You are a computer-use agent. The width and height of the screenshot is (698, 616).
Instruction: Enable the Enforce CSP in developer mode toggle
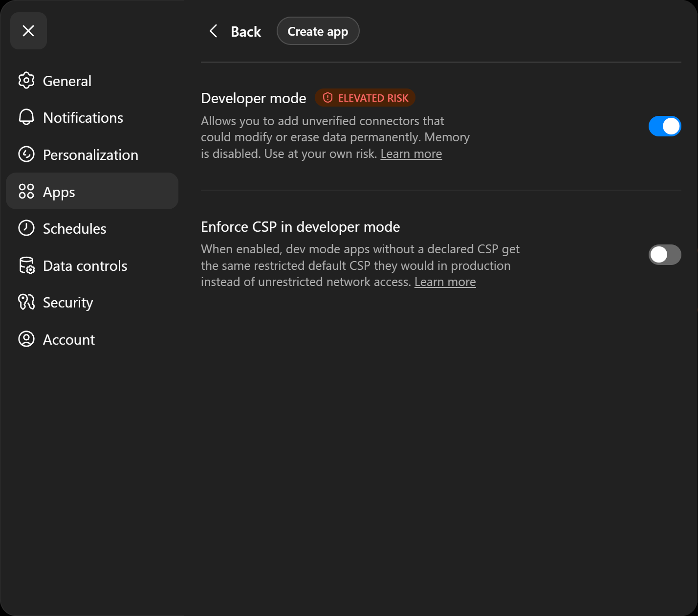(x=665, y=255)
